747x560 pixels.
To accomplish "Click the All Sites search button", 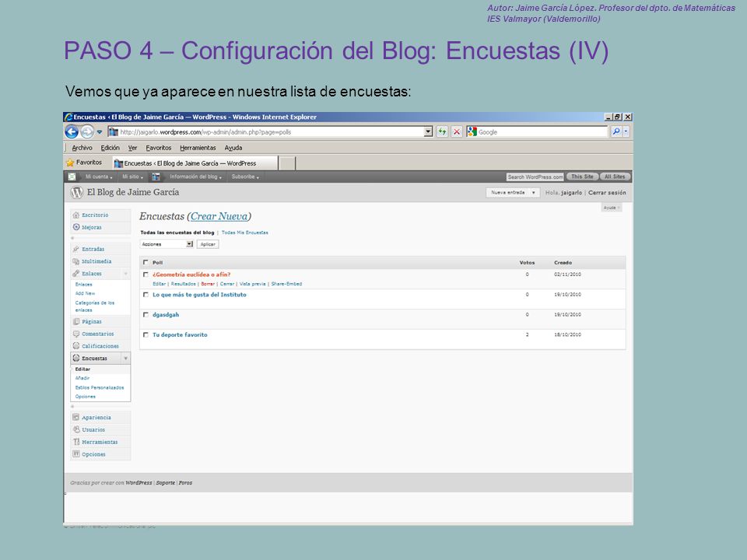I will [615, 177].
